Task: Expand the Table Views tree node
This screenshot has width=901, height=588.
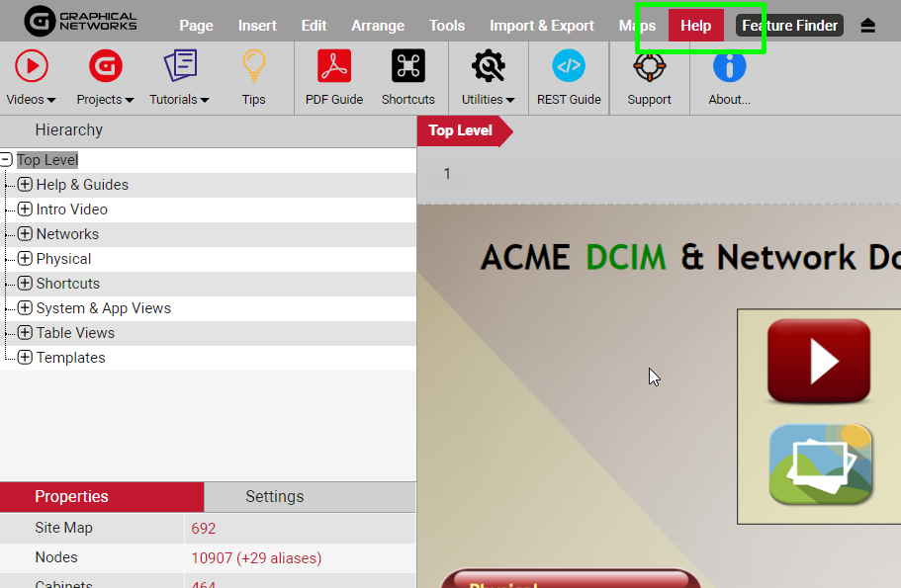Action: click(x=25, y=333)
